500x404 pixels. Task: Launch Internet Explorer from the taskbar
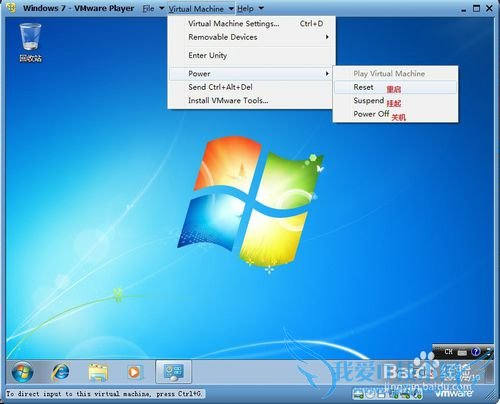point(60,372)
